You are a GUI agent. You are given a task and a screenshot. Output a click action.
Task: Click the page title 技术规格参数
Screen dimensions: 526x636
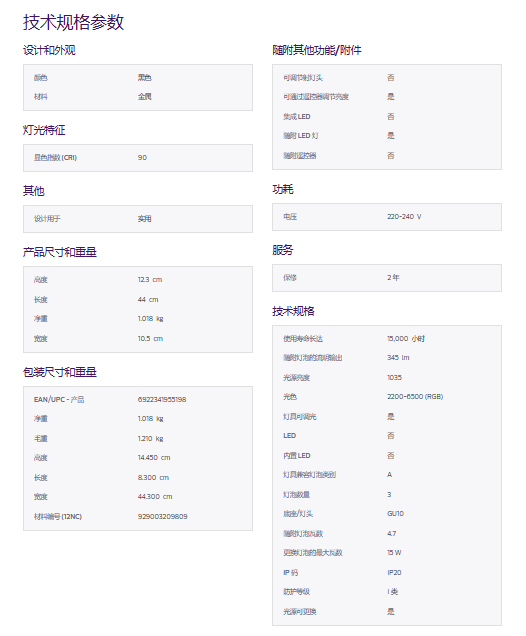73,22
